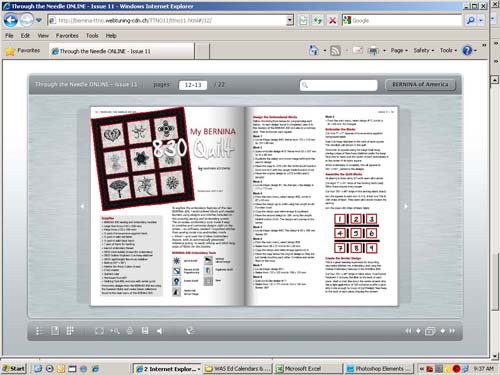Open the Tools menu in menu bar

tap(92, 35)
